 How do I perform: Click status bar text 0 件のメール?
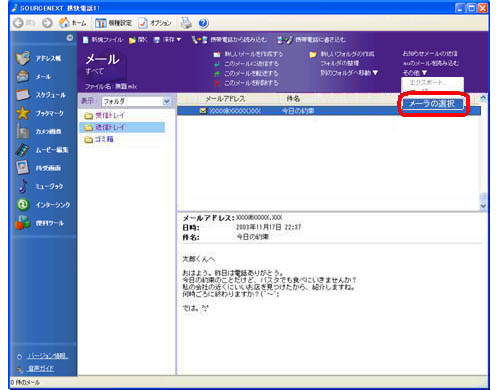tap(25, 382)
